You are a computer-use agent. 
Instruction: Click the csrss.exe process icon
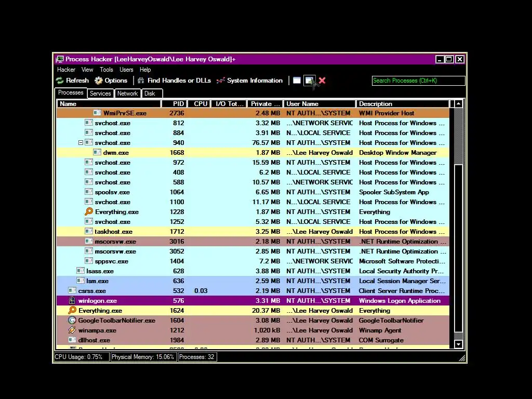72,290
